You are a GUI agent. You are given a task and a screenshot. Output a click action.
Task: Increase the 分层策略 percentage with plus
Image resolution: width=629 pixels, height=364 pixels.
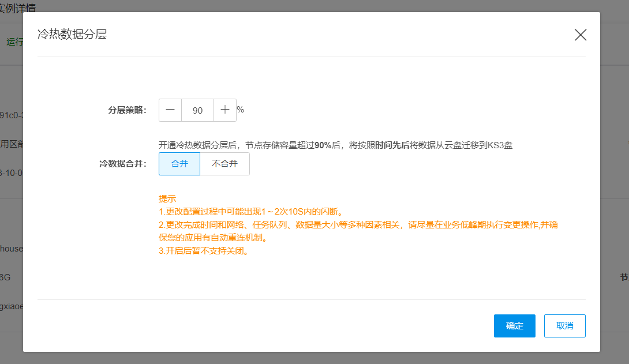[x=225, y=110]
